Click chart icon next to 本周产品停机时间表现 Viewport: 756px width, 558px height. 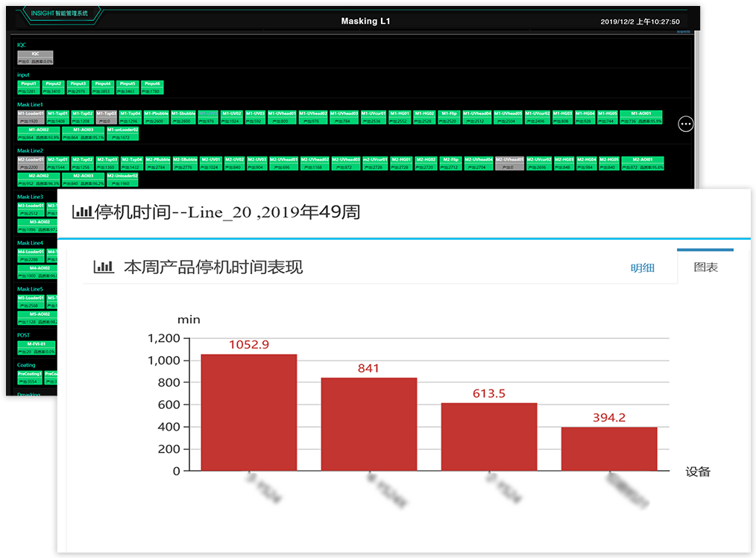[103, 267]
